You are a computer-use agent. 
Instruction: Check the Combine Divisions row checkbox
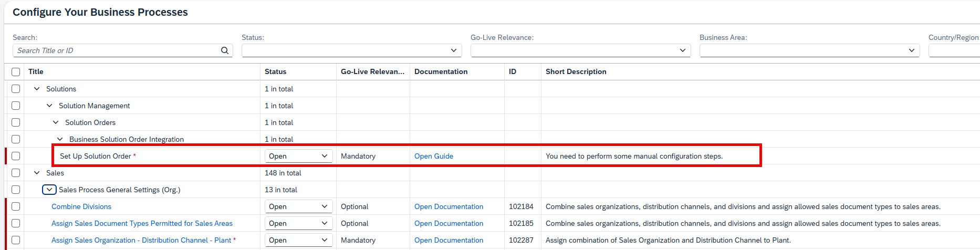[x=16, y=206]
